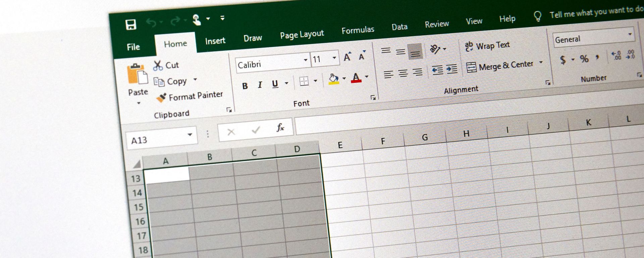Toggle Wrap Text
Screen dimensions: 644x258
pyautogui.click(x=487, y=46)
